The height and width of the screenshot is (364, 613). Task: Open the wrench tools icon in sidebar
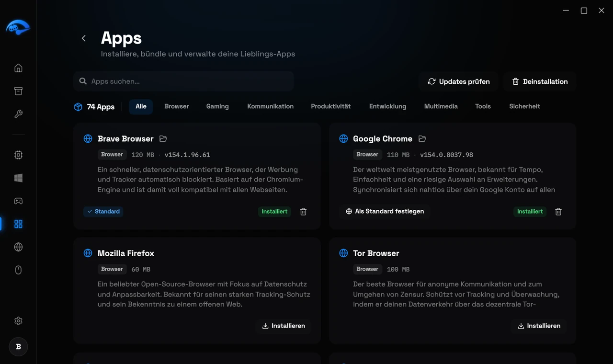[x=18, y=114]
